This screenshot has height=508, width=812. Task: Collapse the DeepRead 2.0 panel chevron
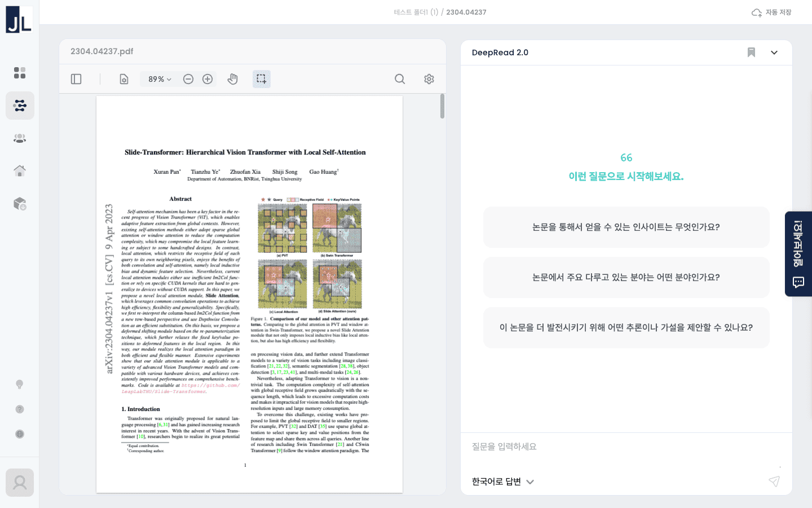click(774, 52)
